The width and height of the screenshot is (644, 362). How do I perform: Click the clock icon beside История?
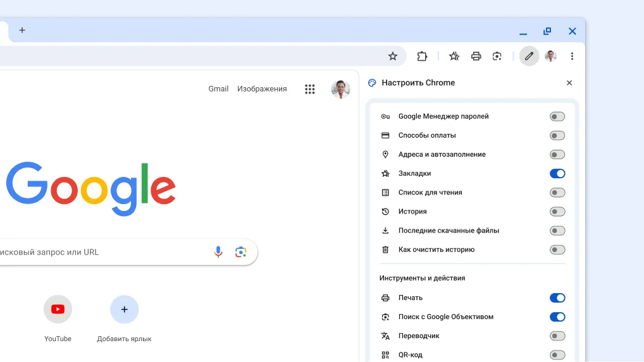(x=385, y=212)
